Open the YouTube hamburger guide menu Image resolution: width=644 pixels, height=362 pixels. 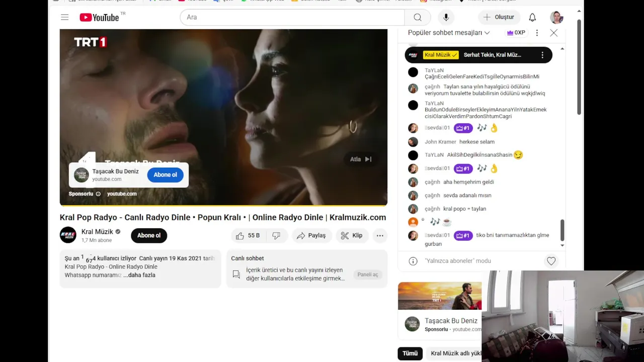click(x=64, y=17)
